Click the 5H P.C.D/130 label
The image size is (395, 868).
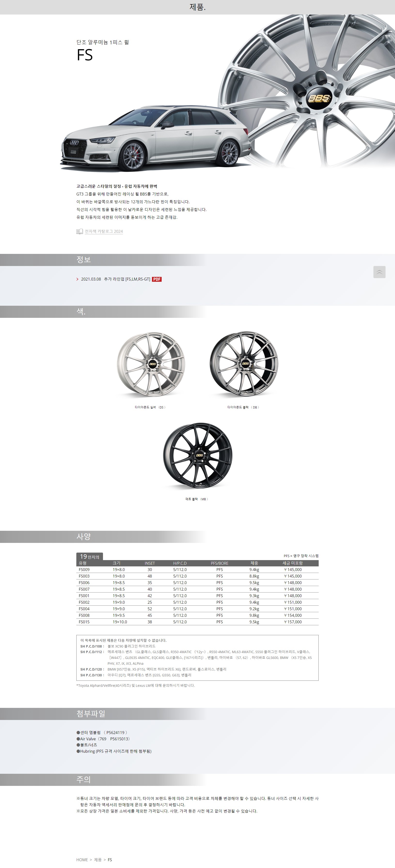coord(92,675)
